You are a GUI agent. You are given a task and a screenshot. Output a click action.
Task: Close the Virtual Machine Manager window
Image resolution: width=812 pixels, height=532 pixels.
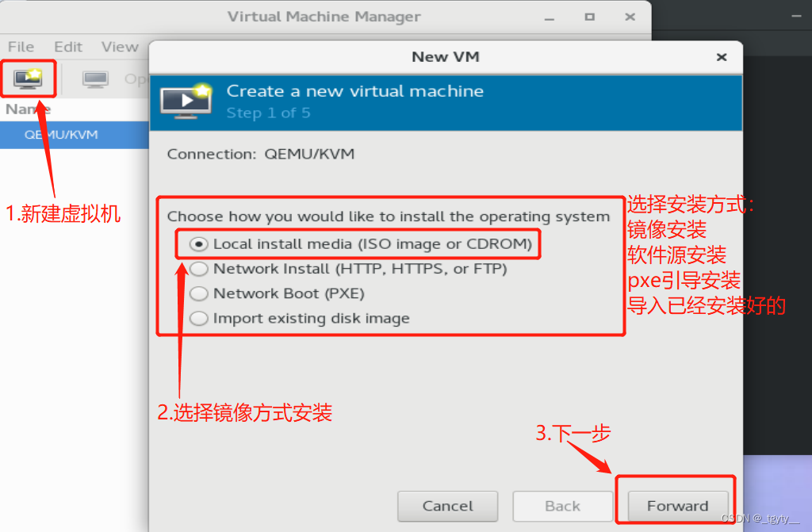coord(630,17)
